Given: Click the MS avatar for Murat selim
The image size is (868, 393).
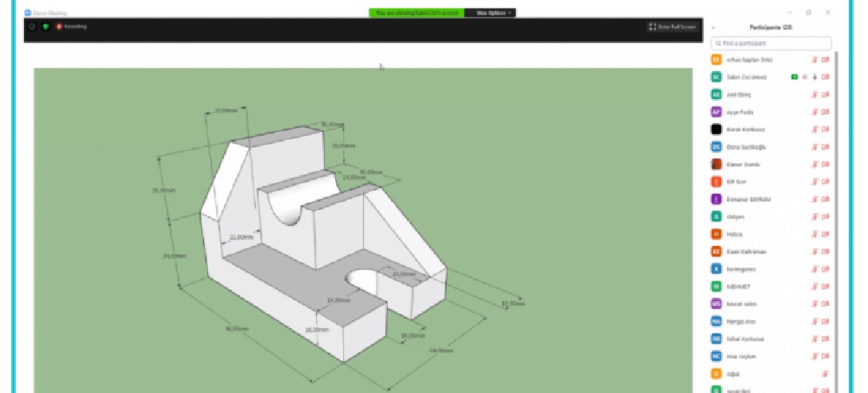Looking at the screenshot, I should click(716, 304).
